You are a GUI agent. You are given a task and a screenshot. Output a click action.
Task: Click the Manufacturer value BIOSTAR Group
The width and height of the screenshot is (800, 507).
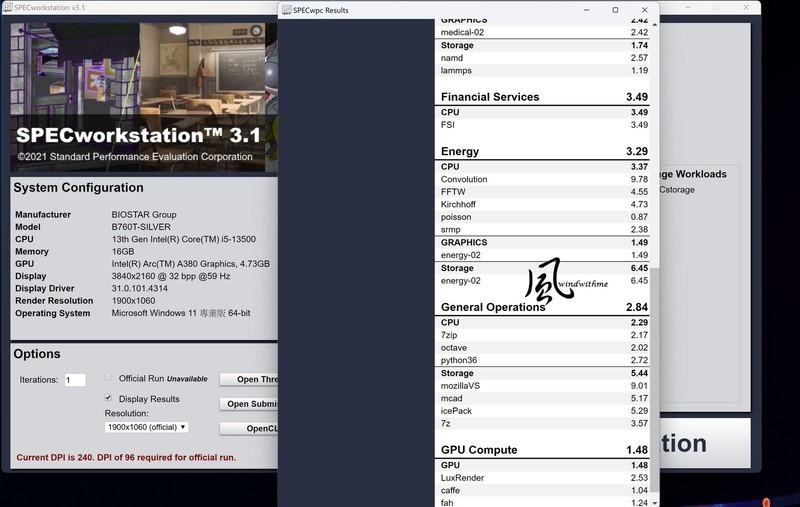(144, 215)
